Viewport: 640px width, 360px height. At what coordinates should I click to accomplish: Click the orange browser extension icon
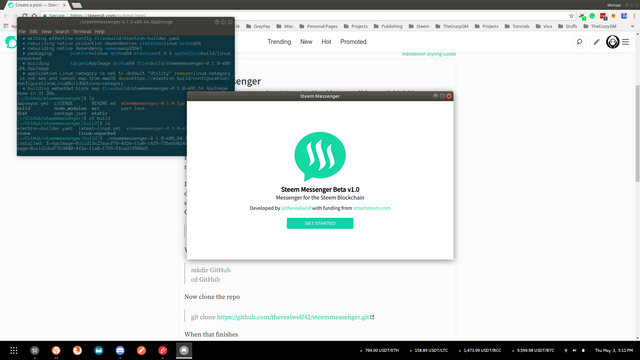tap(613, 16)
